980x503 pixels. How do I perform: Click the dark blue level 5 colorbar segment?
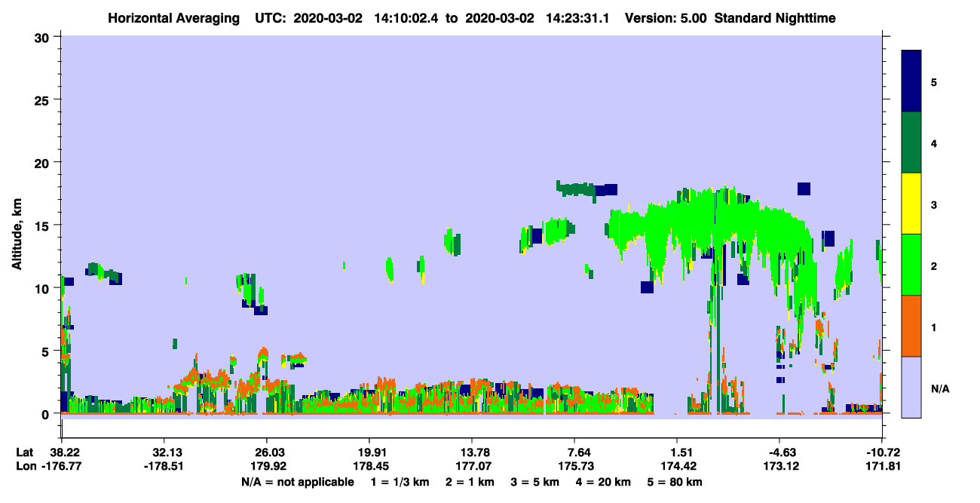pos(911,81)
